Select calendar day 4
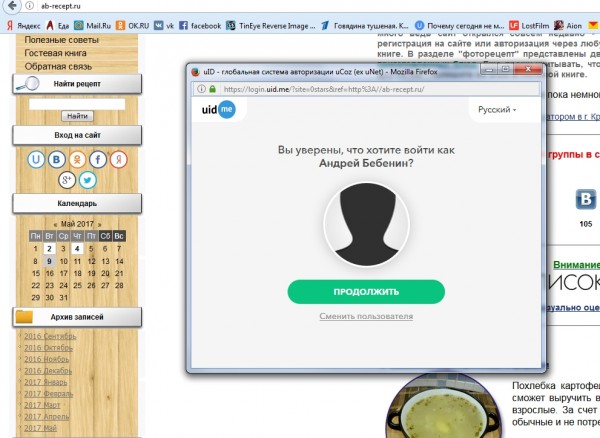Image resolution: width=600 pixels, height=438 pixels. coord(77,249)
